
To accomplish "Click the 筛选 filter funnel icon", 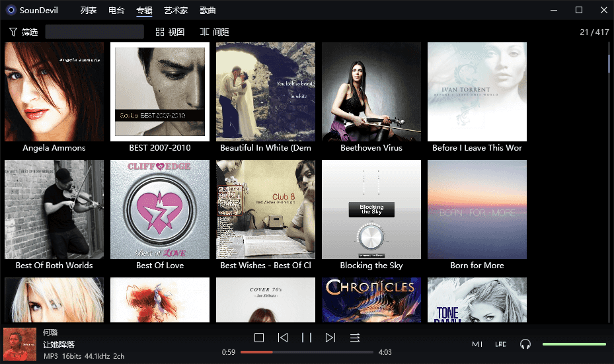I will click(x=13, y=32).
